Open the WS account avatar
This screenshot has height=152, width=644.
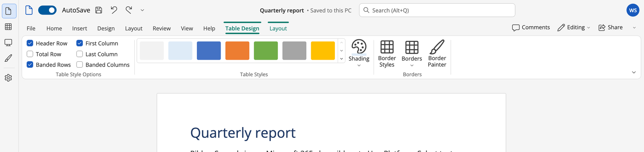pos(633,10)
